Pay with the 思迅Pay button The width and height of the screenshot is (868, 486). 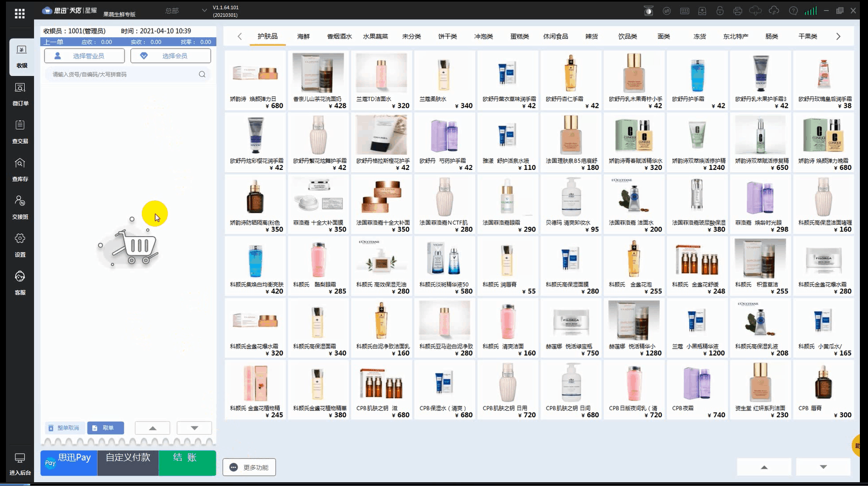pos(69,463)
